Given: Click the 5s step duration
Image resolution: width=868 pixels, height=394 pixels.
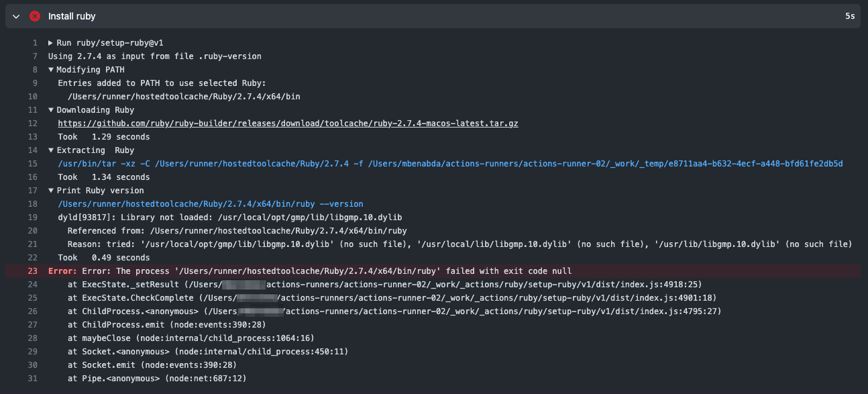Looking at the screenshot, I should [850, 16].
